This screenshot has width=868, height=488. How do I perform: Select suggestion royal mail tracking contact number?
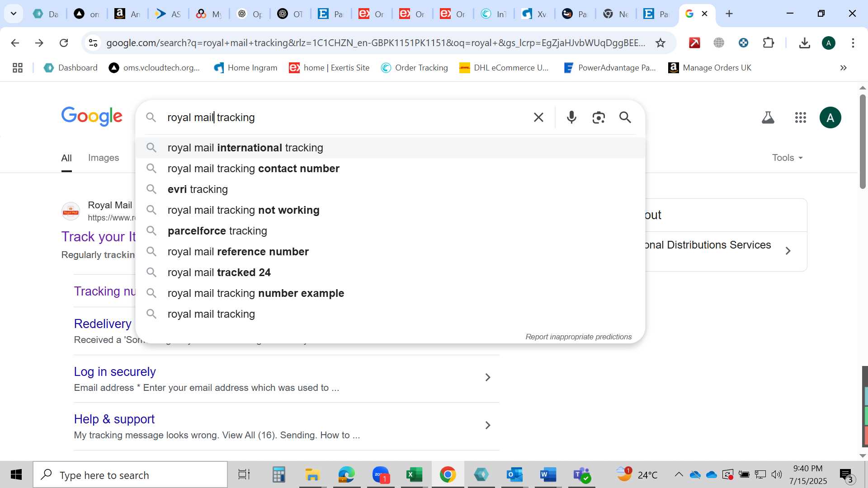pos(390,169)
